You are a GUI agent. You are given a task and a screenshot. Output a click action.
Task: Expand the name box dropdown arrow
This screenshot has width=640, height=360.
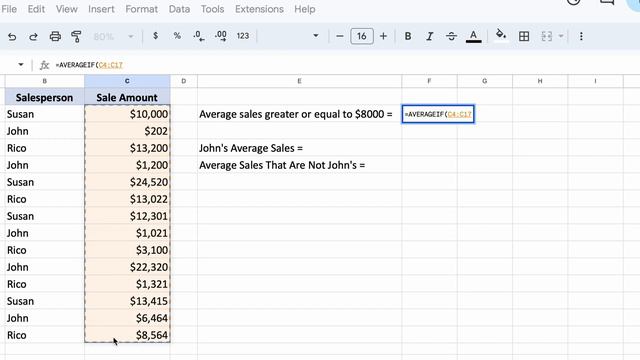21,64
